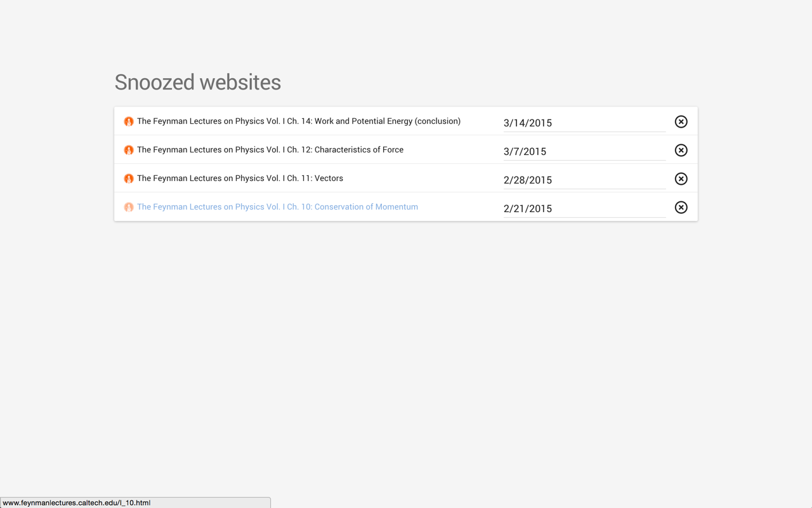Click the favicon beside Ch. 14 Work and Potential Energy
The width and height of the screenshot is (812, 508).
point(129,121)
